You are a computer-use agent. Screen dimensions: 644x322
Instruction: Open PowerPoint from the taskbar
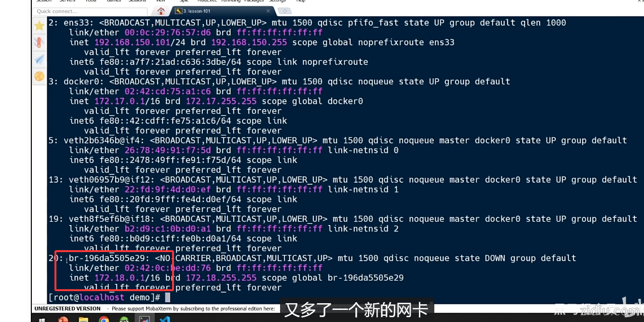tap(63, 319)
